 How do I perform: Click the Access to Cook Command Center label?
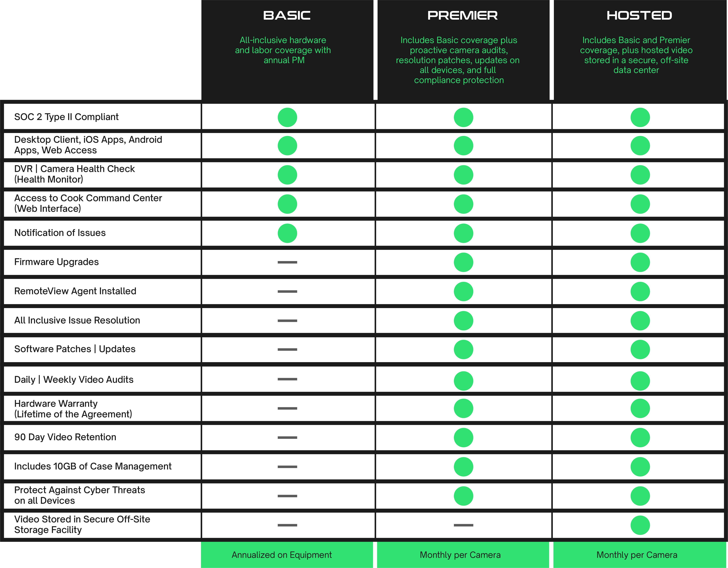coord(88,203)
